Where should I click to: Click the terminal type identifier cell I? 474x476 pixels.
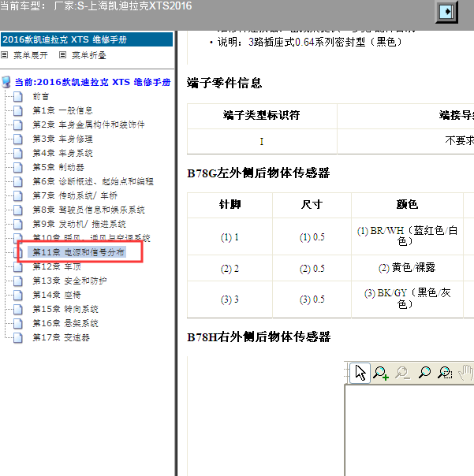coord(262,142)
